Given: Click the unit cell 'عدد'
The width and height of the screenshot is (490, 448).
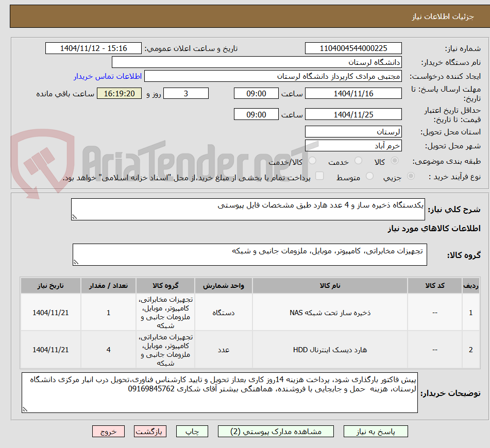Looking at the screenshot, I should coord(224,350).
